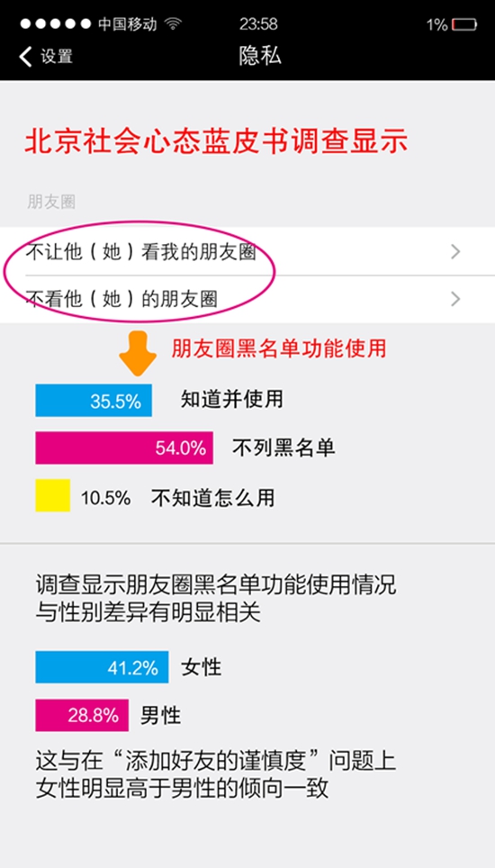Tap the signal strength dots
Screen dimensions: 495x868
click(55, 24)
